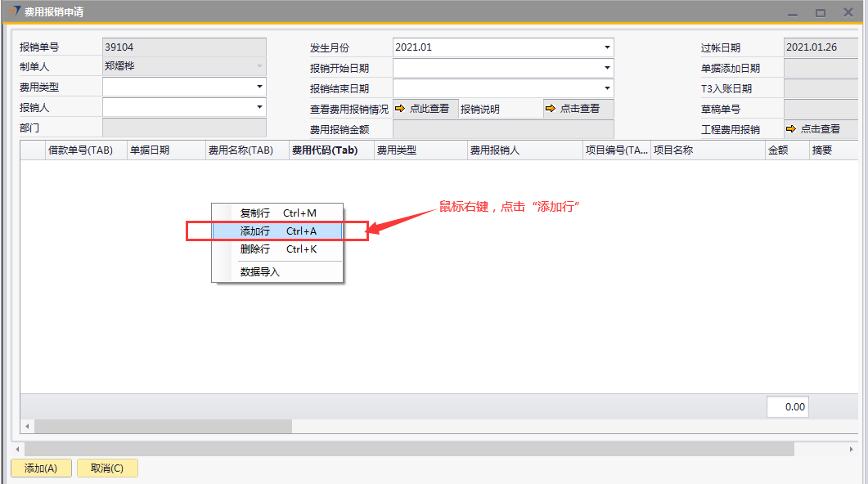This screenshot has width=868, height=484.
Task: Open the 报销结束日期 date dropdown
Action: pyautogui.click(x=607, y=88)
